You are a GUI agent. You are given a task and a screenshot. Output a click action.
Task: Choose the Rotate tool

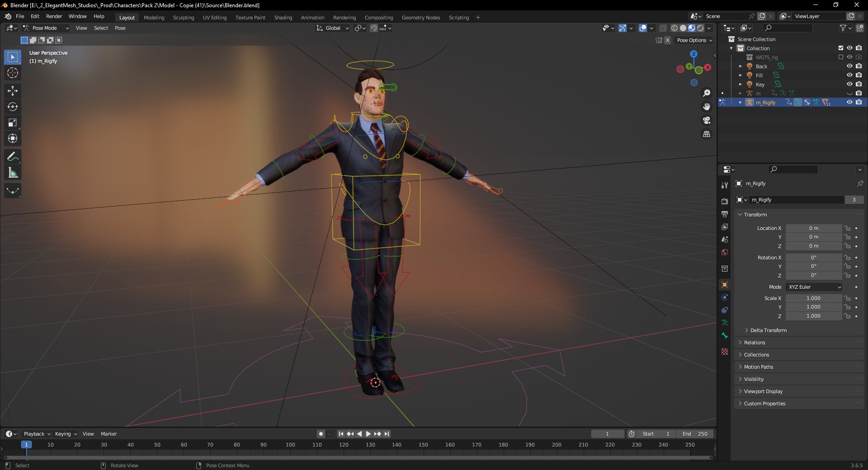point(13,107)
